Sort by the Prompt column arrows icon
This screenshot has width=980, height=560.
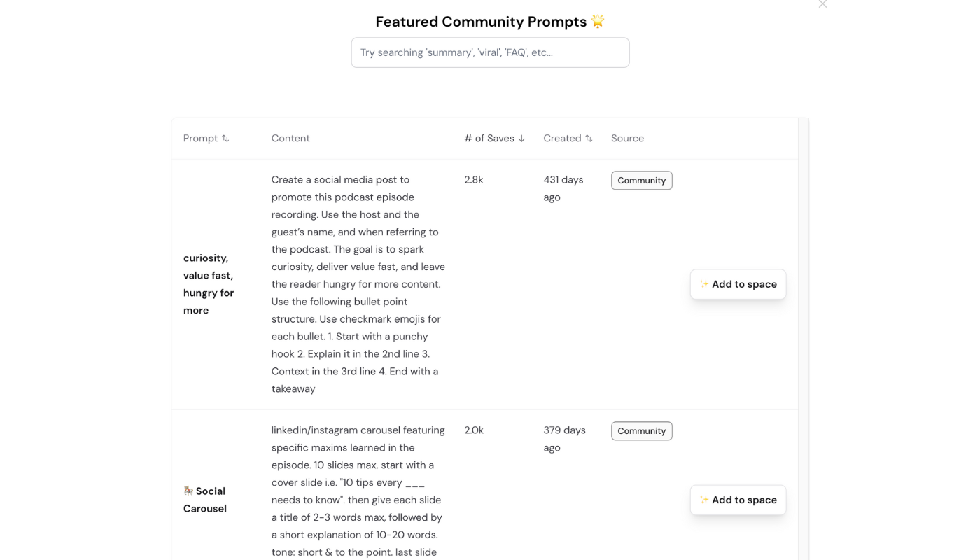[x=225, y=139]
